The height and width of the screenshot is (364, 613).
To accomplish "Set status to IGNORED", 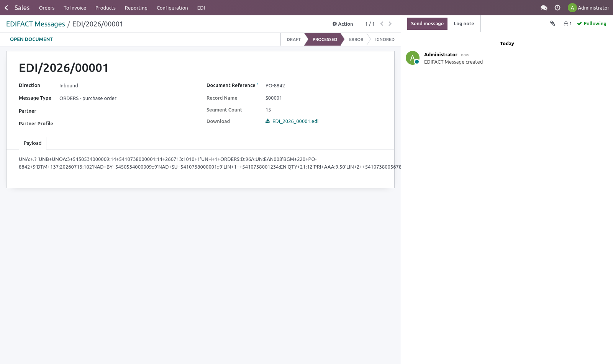I will click(385, 39).
